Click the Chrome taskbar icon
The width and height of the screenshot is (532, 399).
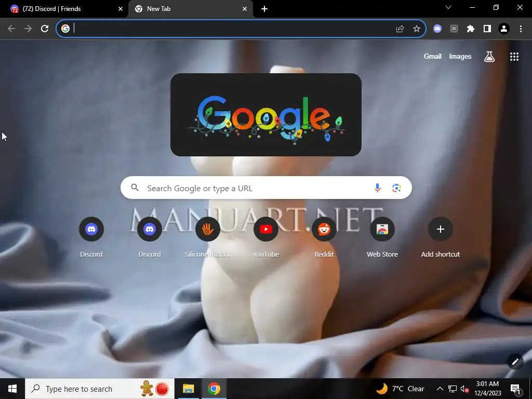tap(214, 389)
